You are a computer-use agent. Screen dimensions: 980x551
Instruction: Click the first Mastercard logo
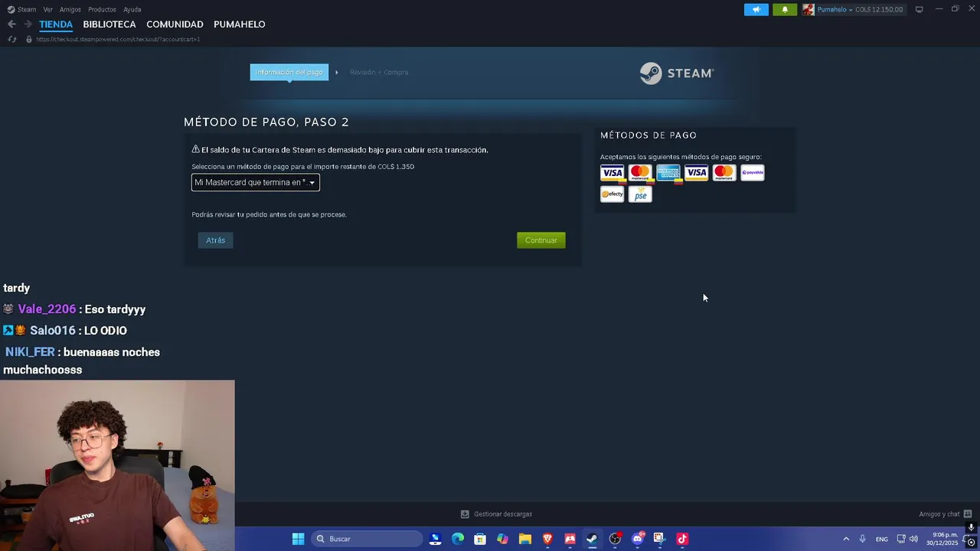coord(640,173)
